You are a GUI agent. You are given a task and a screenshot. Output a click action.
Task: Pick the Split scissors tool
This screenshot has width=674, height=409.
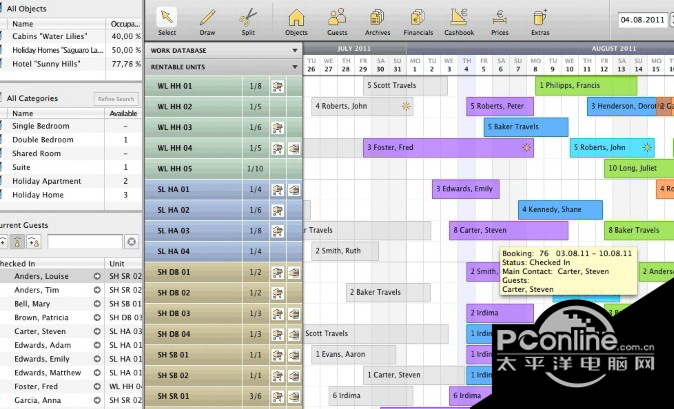coord(248,21)
